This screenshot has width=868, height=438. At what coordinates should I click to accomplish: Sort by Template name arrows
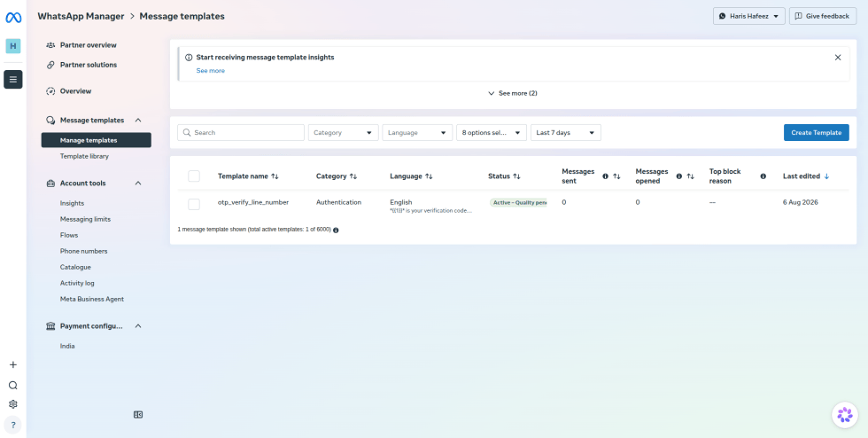(275, 176)
